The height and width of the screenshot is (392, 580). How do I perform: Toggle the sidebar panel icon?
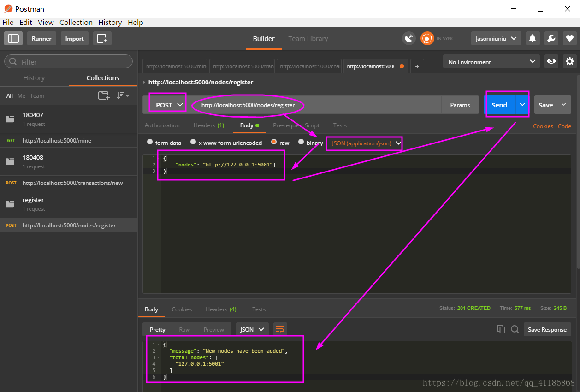13,38
